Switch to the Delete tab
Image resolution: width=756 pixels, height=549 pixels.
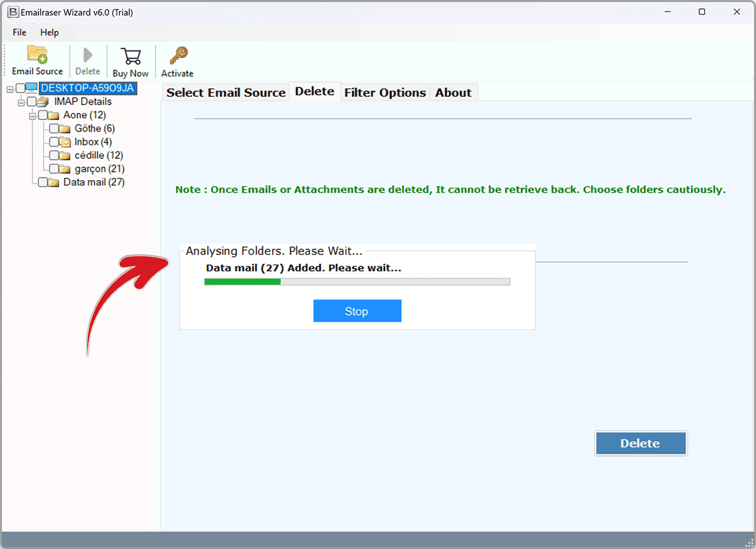[x=314, y=91]
